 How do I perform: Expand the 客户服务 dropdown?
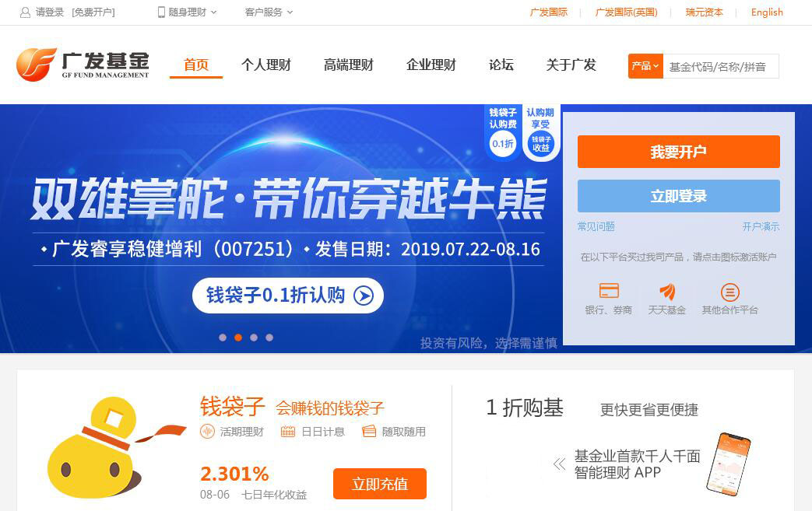[x=269, y=12]
